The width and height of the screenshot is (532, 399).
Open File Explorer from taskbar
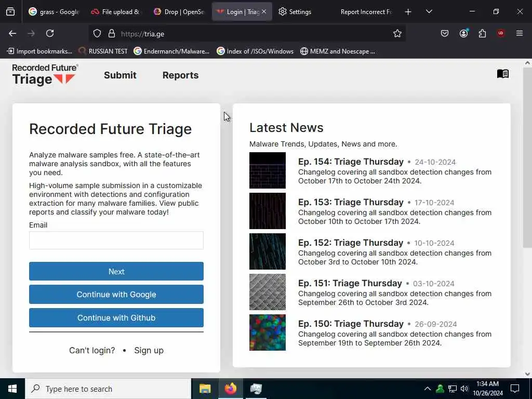click(205, 389)
